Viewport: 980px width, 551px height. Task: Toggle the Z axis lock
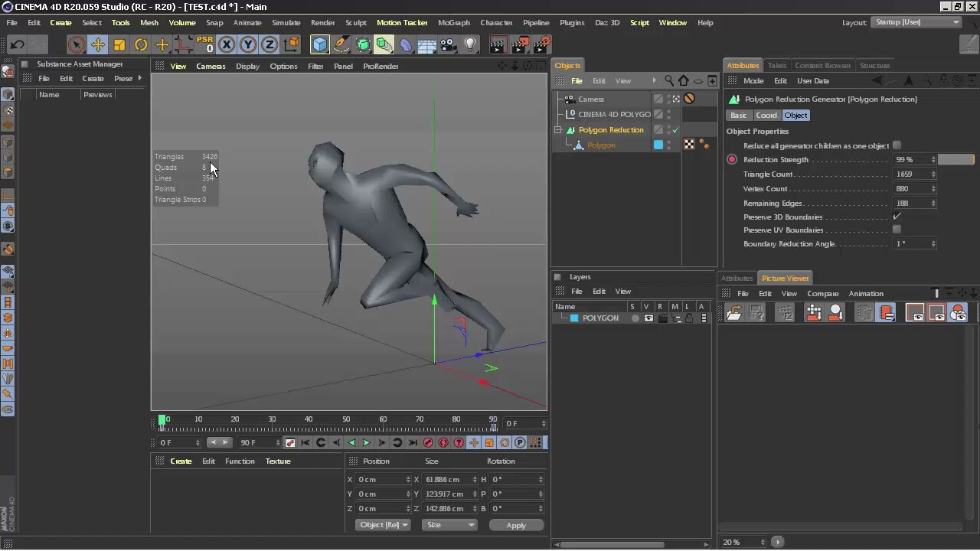point(269,45)
